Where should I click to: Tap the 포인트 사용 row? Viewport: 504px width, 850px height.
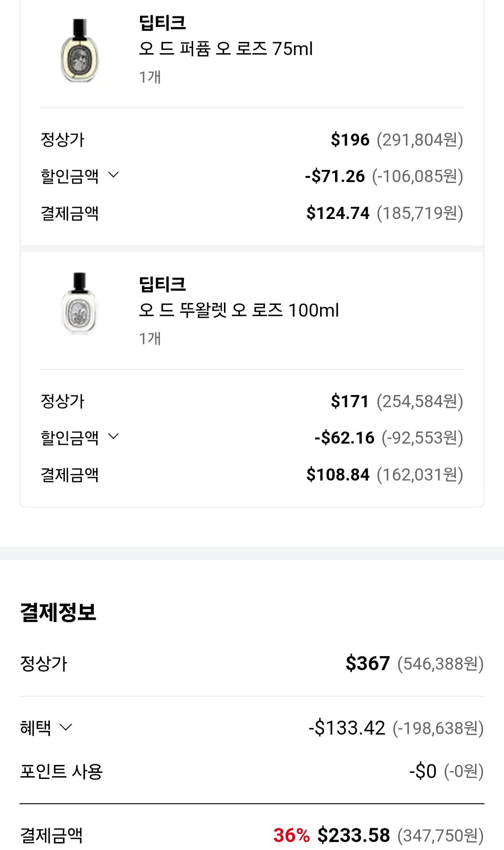(252, 771)
